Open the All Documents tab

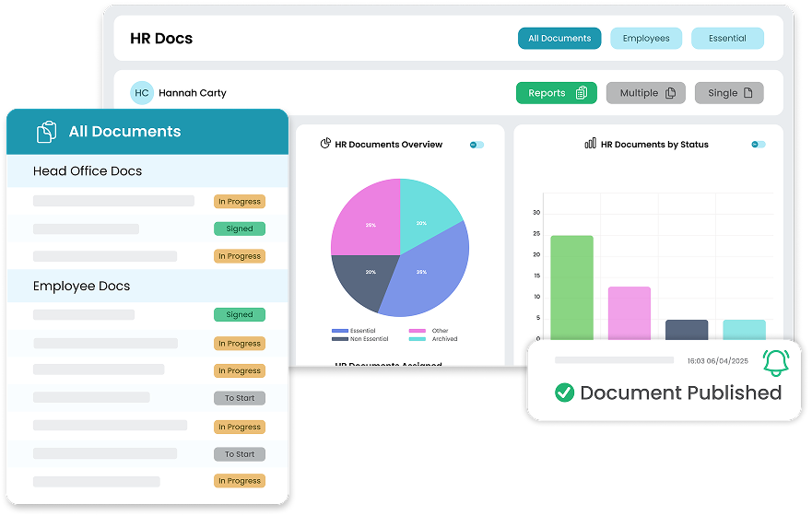pos(559,39)
